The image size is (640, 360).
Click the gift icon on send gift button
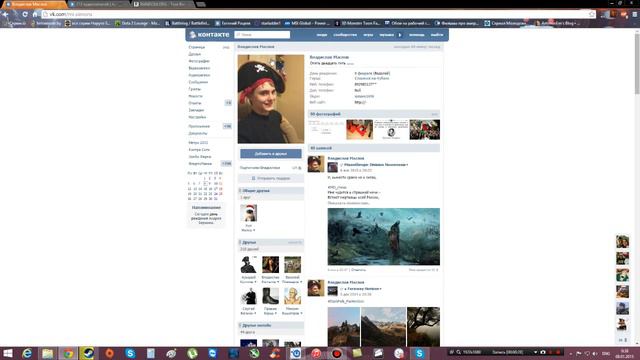pyautogui.click(x=253, y=178)
